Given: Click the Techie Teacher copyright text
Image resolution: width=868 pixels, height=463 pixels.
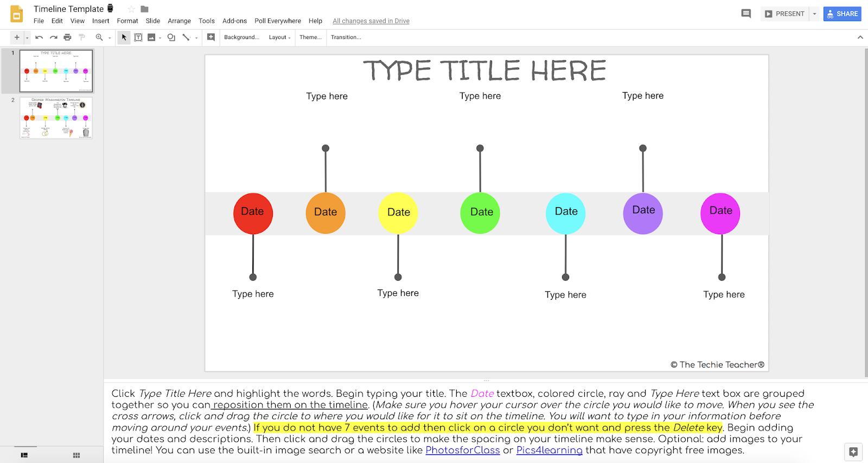Looking at the screenshot, I should coord(717,365).
